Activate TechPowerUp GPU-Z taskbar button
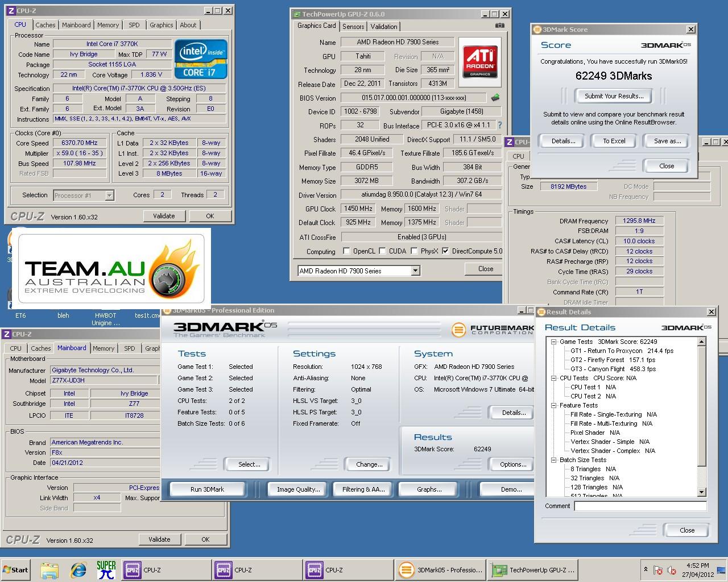The width and height of the screenshot is (728, 582). [533, 569]
